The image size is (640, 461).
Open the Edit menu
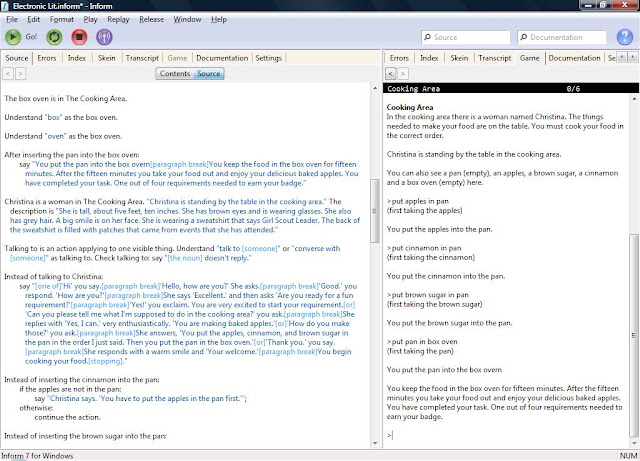coord(33,19)
